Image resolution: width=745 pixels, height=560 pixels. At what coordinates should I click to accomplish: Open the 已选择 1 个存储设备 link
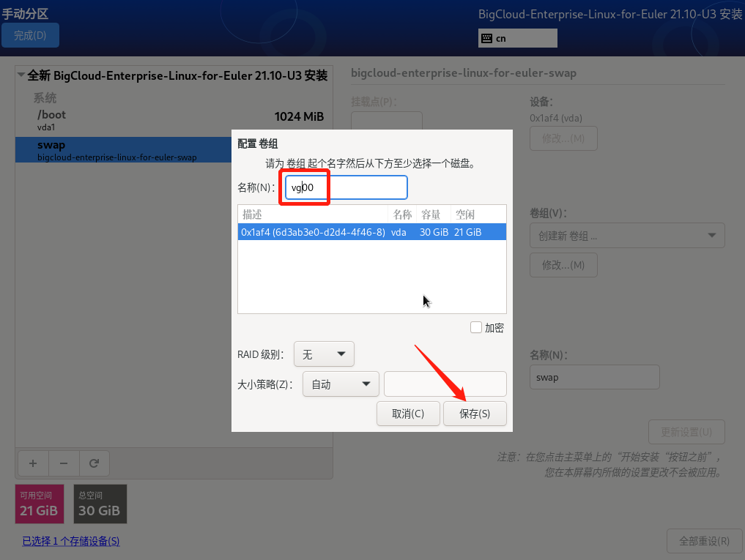[x=71, y=541]
